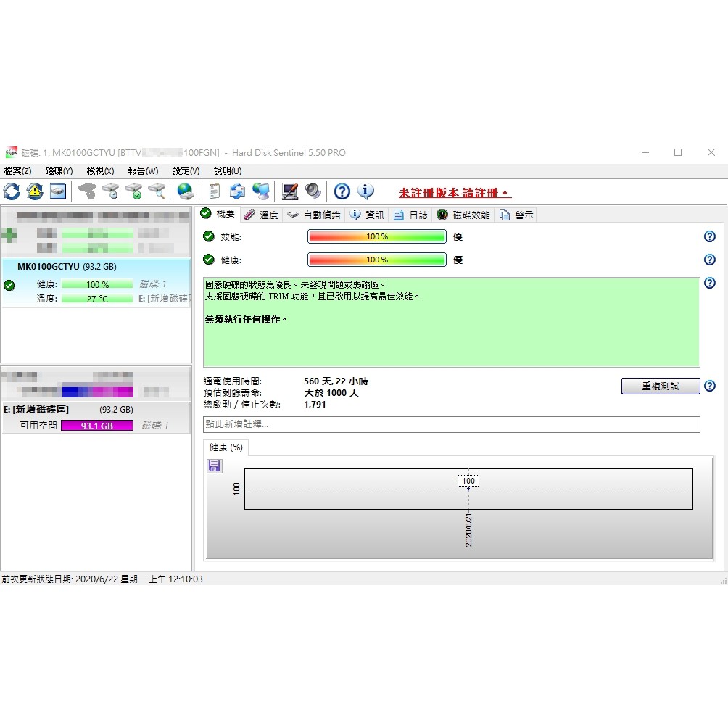Click green check icon on MK0100GCTYU disk entry

point(9,285)
